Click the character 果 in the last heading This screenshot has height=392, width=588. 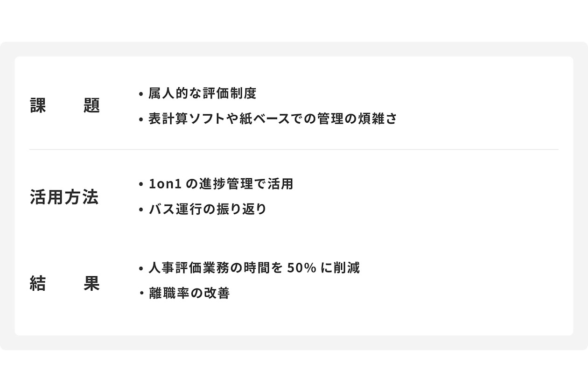(92, 283)
